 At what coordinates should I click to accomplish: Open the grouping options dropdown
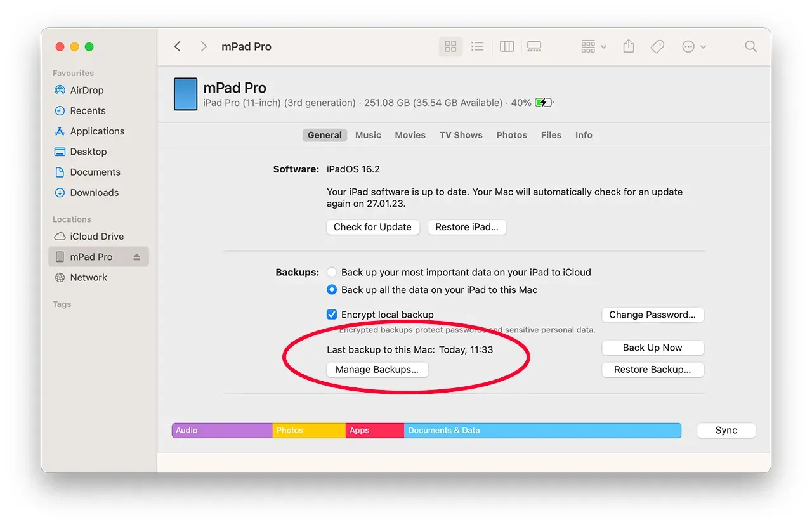592,46
